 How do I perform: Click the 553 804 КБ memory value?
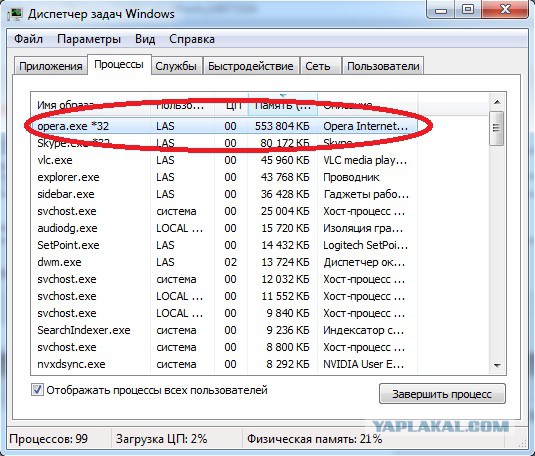tap(282, 126)
